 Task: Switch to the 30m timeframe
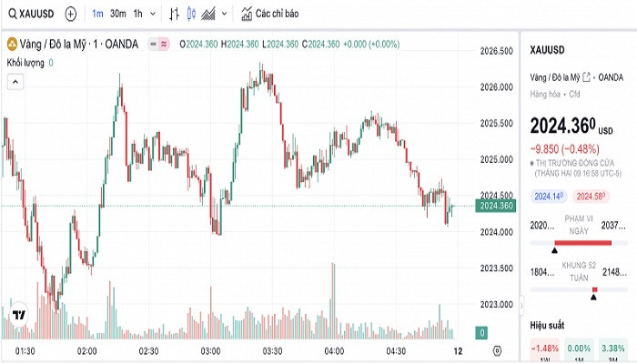click(x=117, y=15)
